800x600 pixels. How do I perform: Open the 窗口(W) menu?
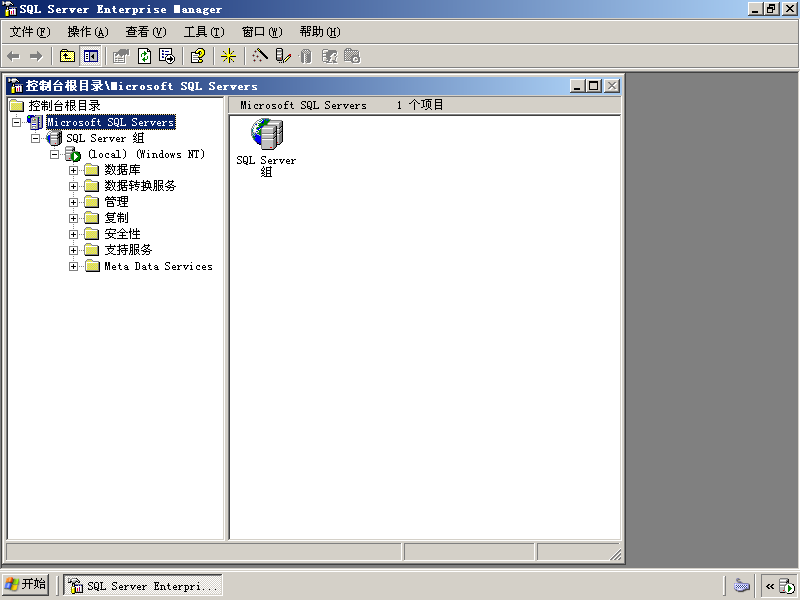coord(262,32)
